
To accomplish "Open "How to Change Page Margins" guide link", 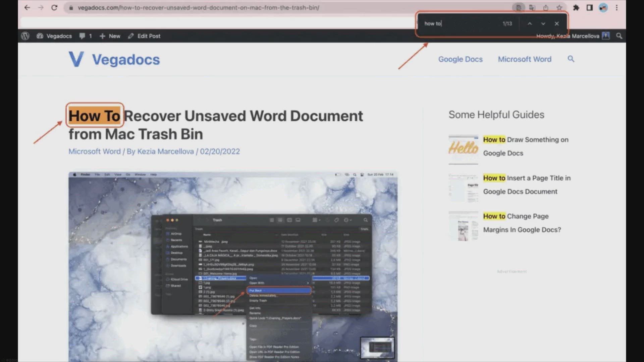I will coord(522,223).
